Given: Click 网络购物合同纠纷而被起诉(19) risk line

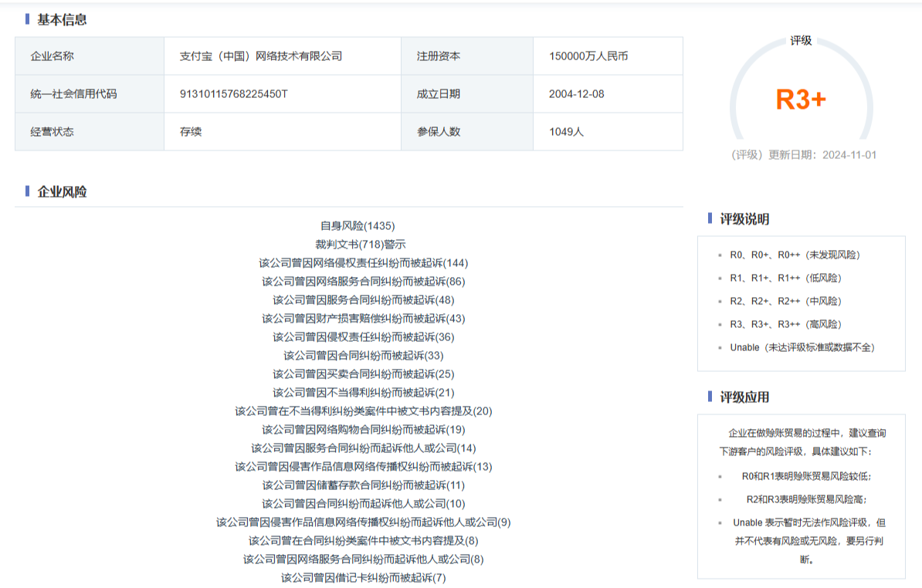Looking at the screenshot, I should tap(364, 429).
